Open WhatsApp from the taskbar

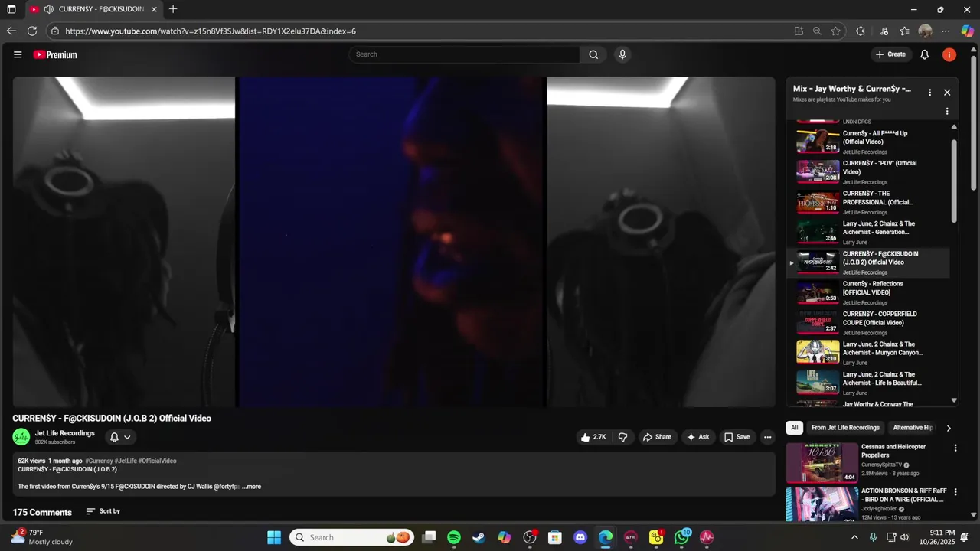[682, 537]
